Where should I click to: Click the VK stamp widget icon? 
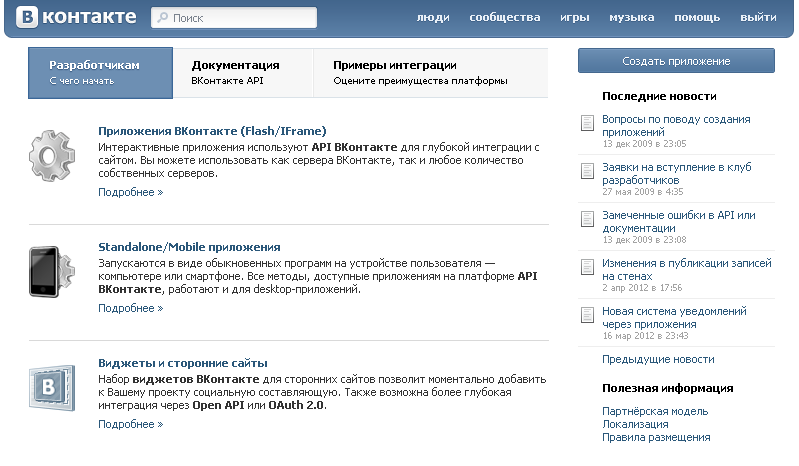(52, 388)
